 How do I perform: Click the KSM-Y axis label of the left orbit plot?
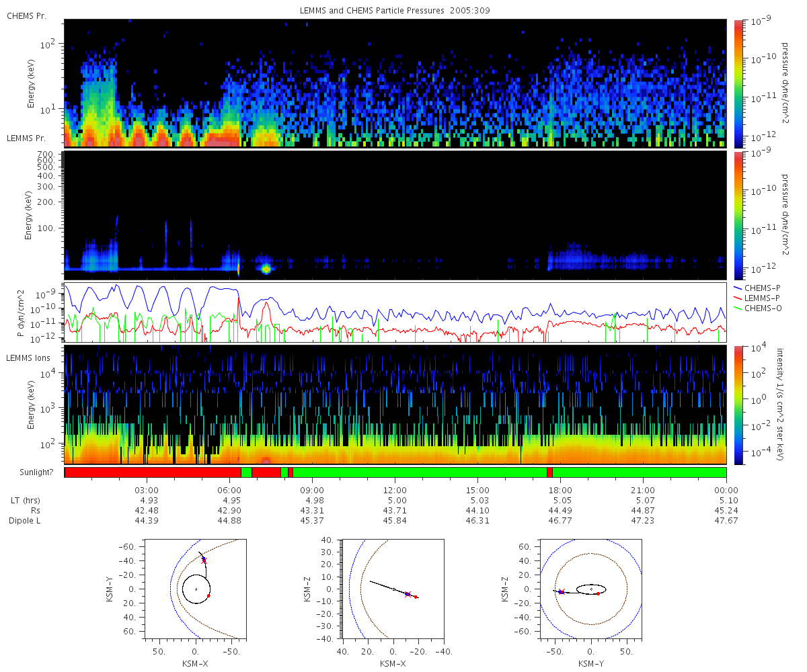tap(108, 589)
